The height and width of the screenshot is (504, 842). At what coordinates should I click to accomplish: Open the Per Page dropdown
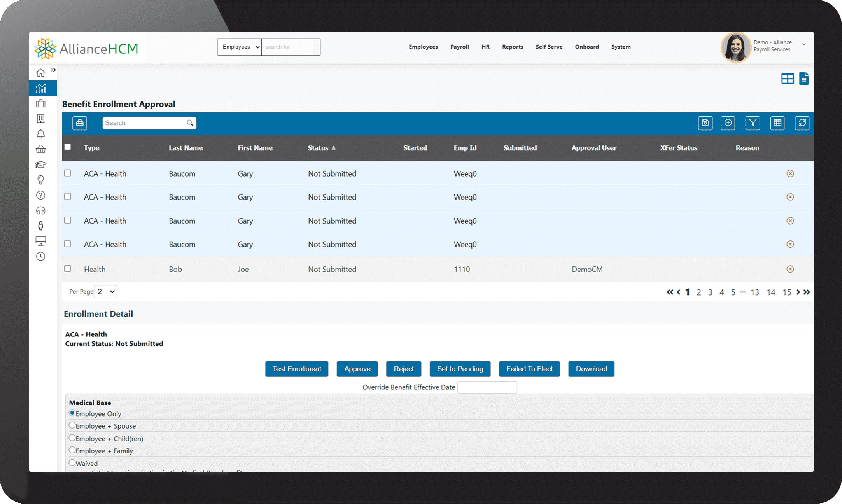coord(106,292)
